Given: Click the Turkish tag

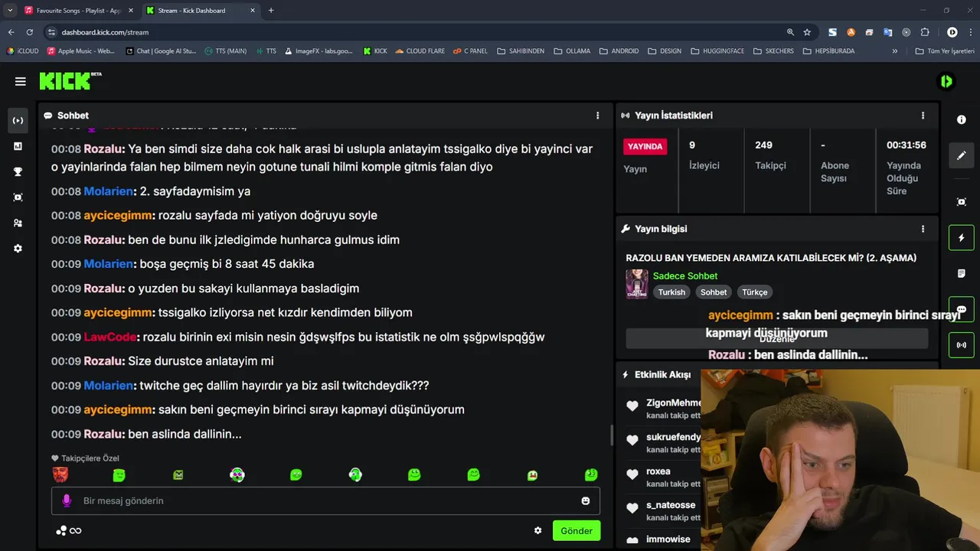Looking at the screenshot, I should [x=671, y=292].
